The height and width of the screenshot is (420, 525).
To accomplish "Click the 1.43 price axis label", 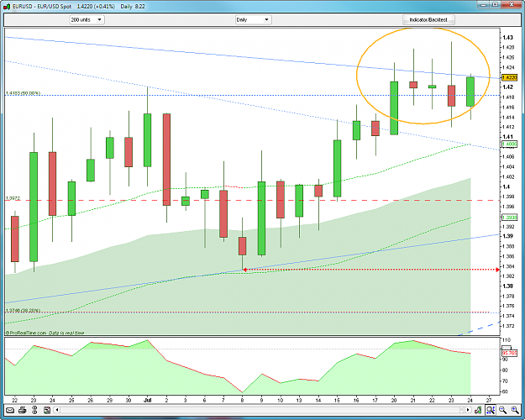I will pyautogui.click(x=508, y=38).
